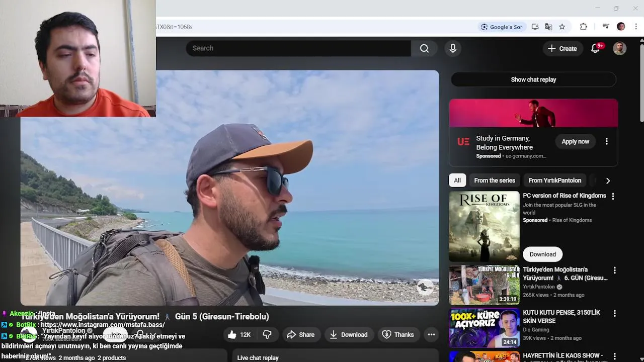Open more actions ellipsis under the video
The image size is (644, 362).
431,334
